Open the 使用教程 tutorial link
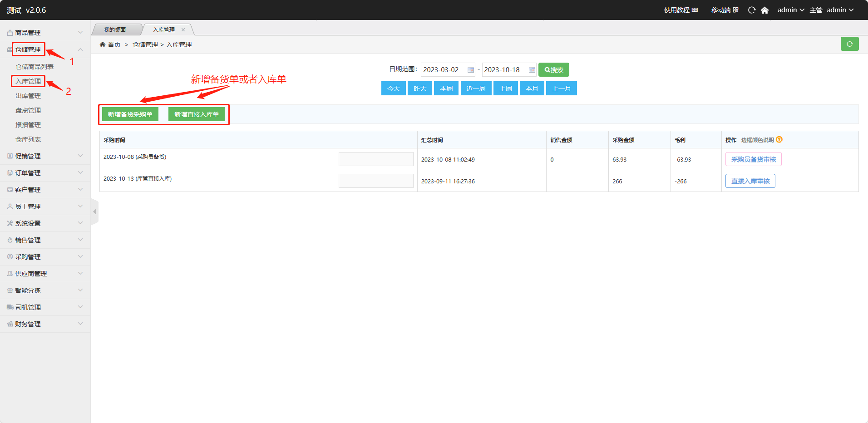Viewport: 868px width, 423px height. pos(681,10)
